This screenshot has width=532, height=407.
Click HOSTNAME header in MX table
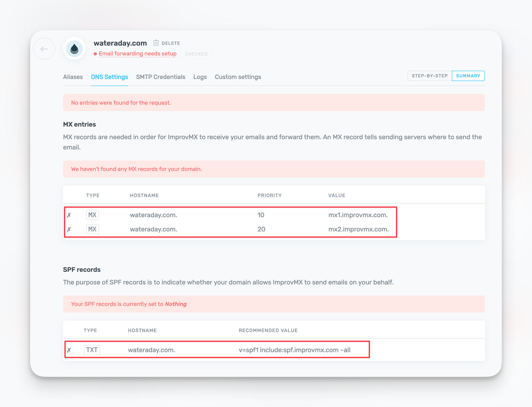click(144, 196)
